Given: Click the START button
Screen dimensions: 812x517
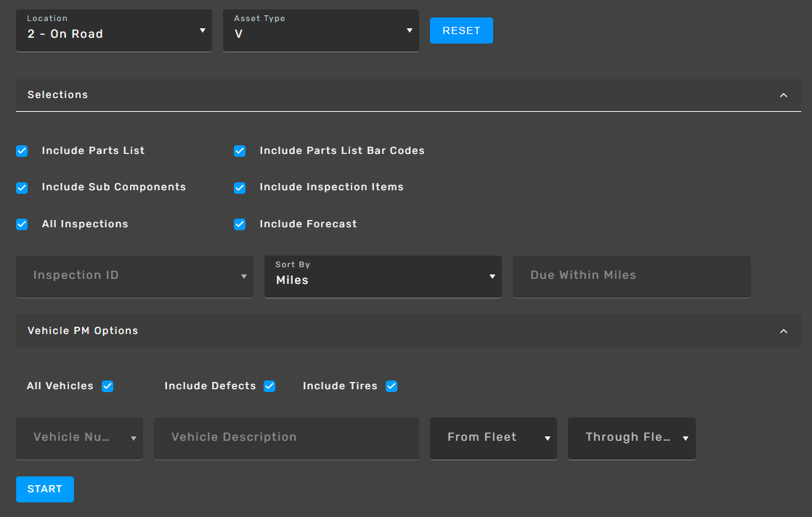Looking at the screenshot, I should point(45,489).
